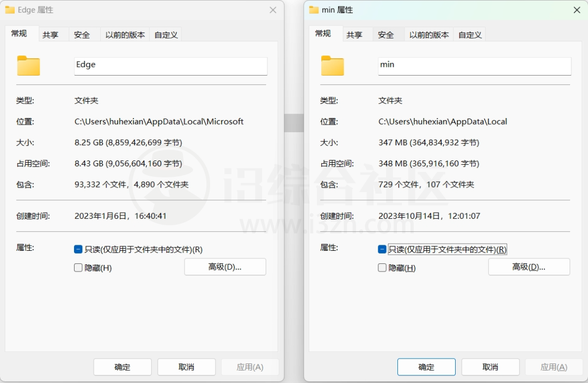Click the large folder icon in Edge properties
The height and width of the screenshot is (383, 588).
tap(28, 66)
